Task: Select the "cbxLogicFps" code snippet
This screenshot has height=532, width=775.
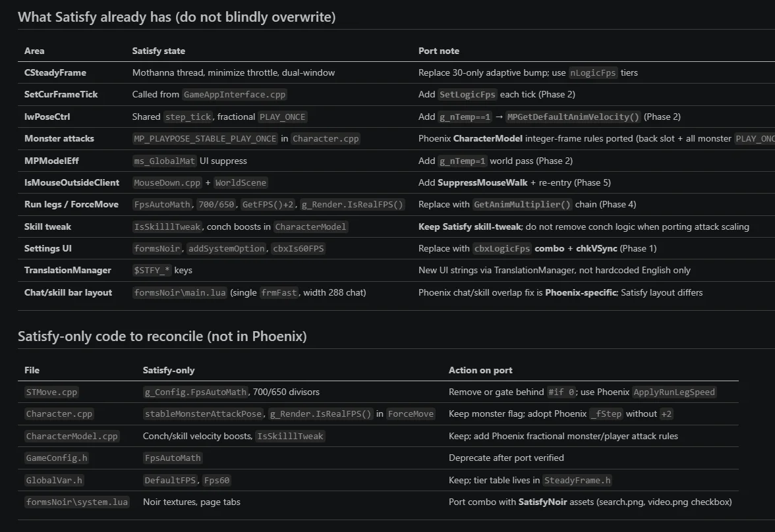Action: tap(502, 248)
